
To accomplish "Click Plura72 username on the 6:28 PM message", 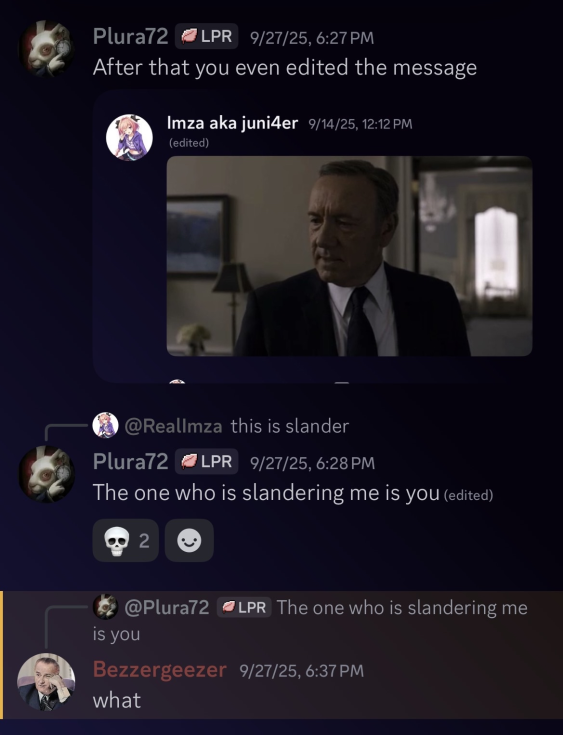I will [130, 462].
